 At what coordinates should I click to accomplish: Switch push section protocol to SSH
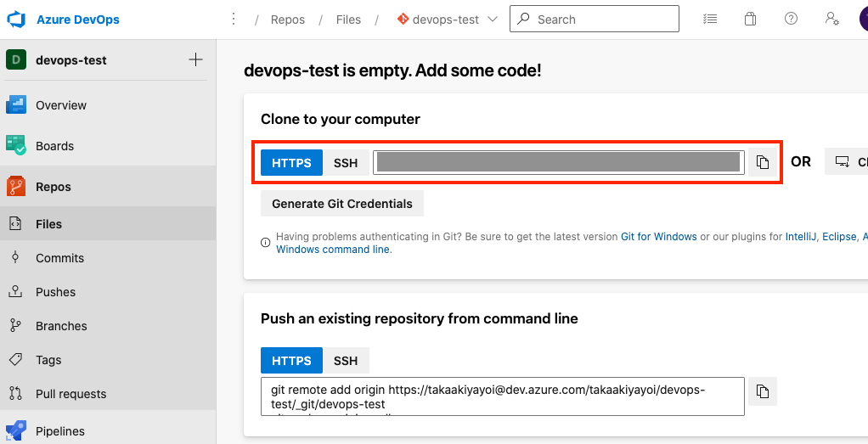point(346,361)
